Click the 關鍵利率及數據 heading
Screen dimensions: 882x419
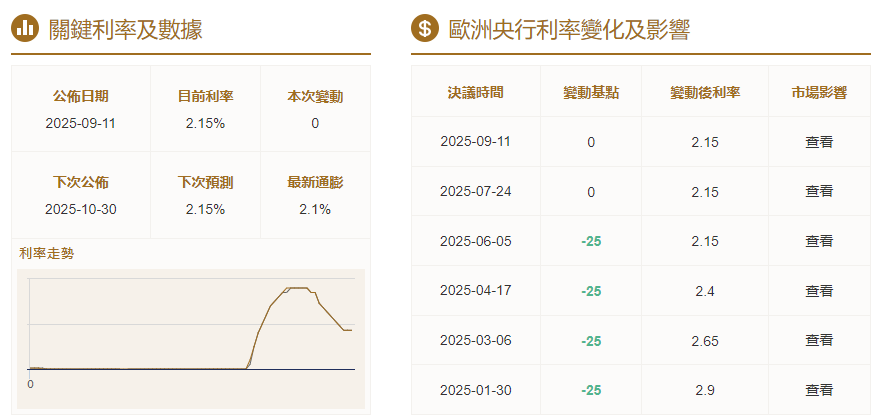coord(125,29)
